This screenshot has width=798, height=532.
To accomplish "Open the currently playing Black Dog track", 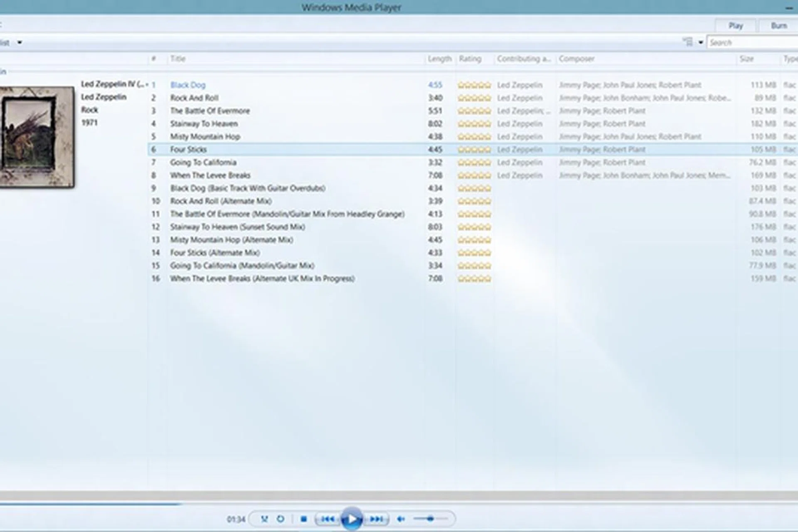I will click(x=188, y=85).
